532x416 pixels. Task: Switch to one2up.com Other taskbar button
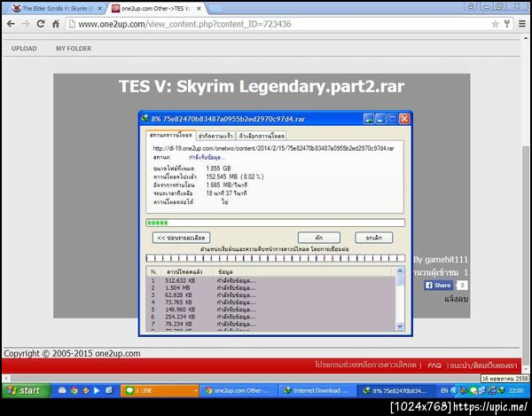pos(239,390)
